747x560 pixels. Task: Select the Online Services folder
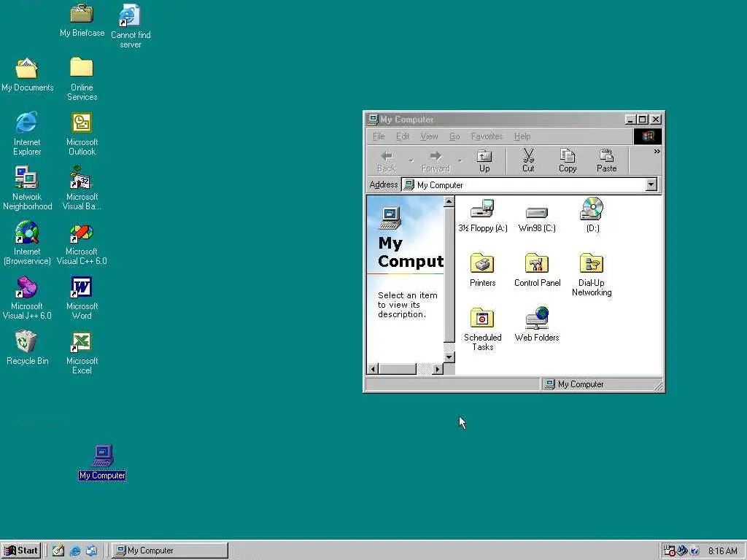tap(82, 79)
